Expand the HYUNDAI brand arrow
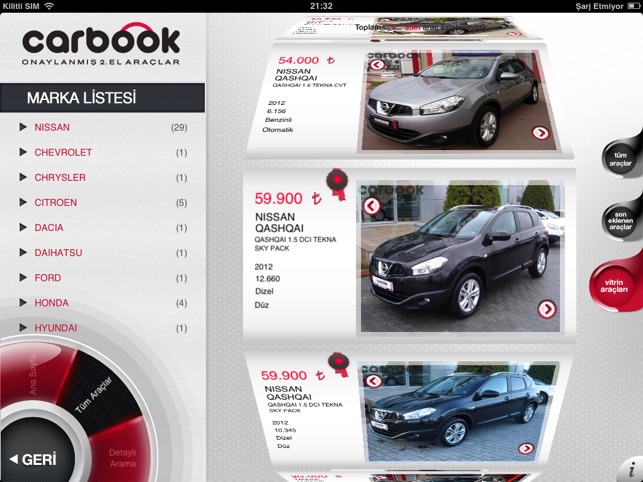The height and width of the screenshot is (482, 643). [23, 327]
